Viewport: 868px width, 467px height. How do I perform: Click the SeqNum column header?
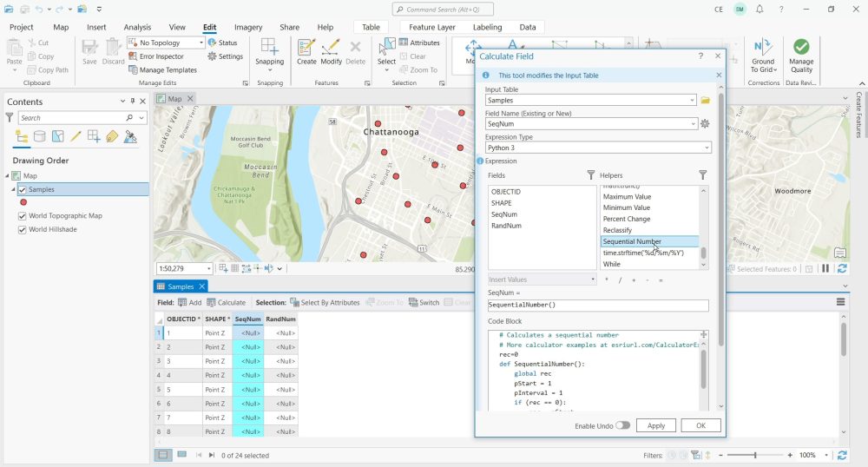(x=247, y=319)
